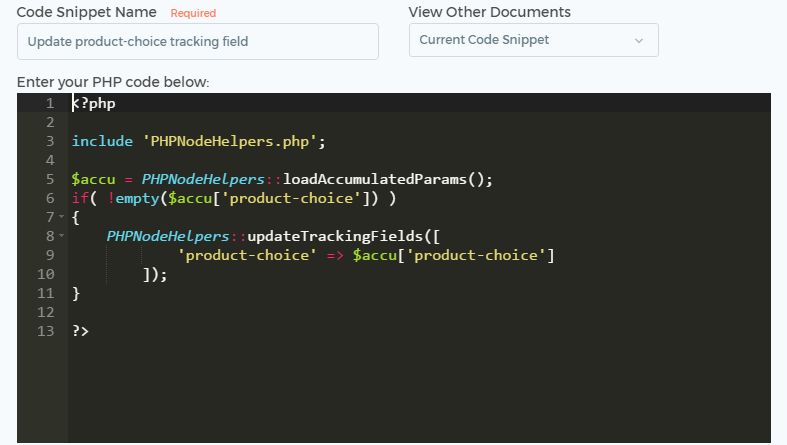Click the closing brace on line 11
Screen dimensions: 787x445
tap(76, 293)
